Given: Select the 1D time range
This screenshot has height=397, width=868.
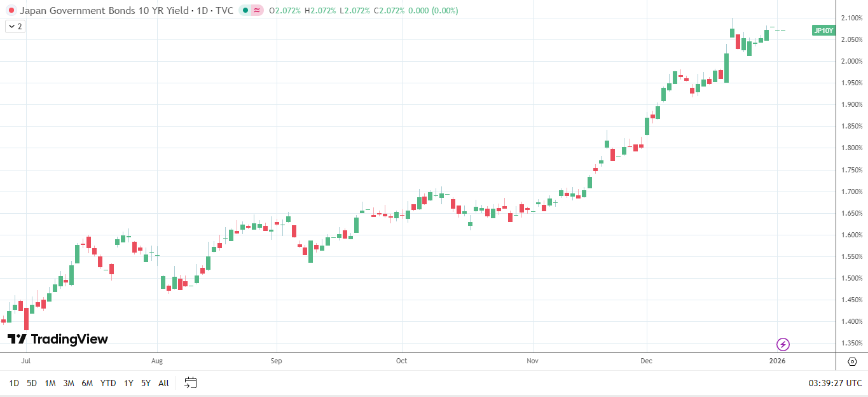Looking at the screenshot, I should point(14,383).
